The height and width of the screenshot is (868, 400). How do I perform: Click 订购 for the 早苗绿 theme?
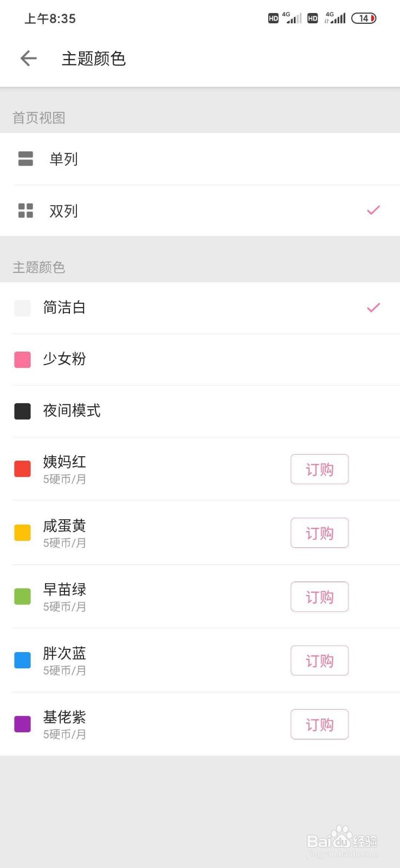pyautogui.click(x=319, y=597)
